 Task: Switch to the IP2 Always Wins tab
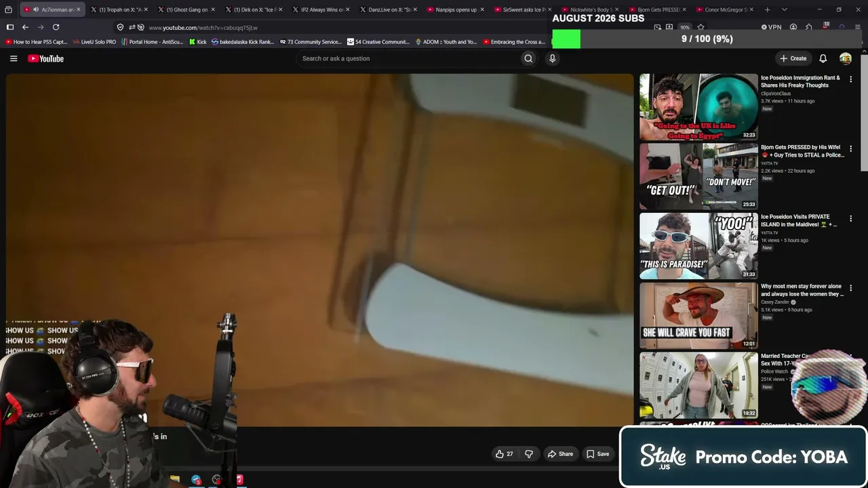[x=321, y=9]
